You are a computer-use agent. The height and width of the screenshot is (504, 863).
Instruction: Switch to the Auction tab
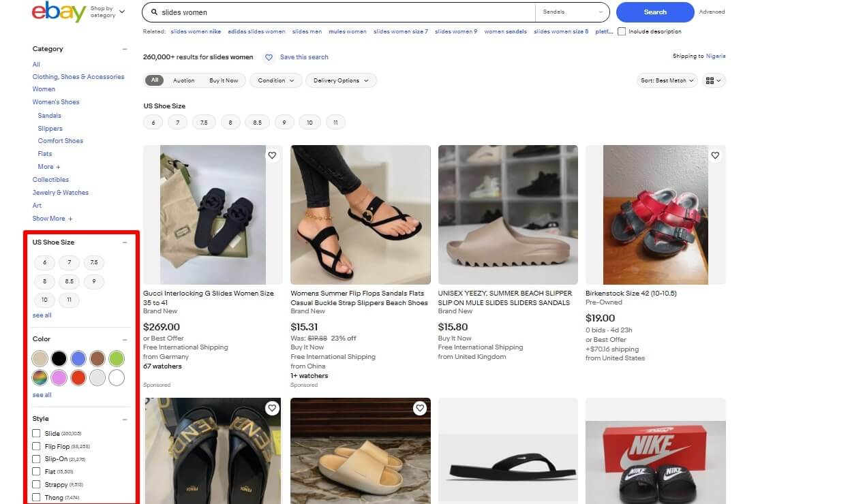(183, 80)
